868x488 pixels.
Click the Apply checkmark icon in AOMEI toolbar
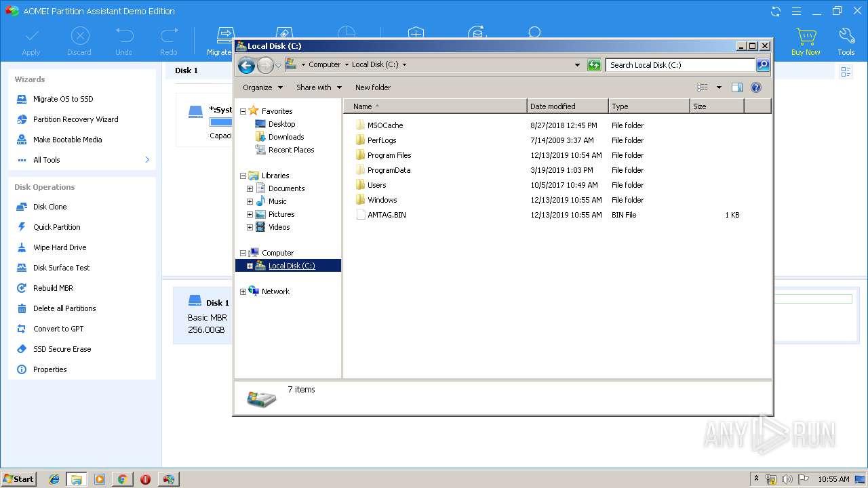coord(31,36)
